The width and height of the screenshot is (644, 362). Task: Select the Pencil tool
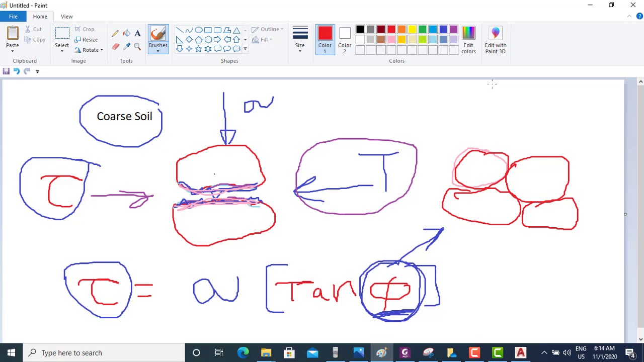[x=115, y=34]
